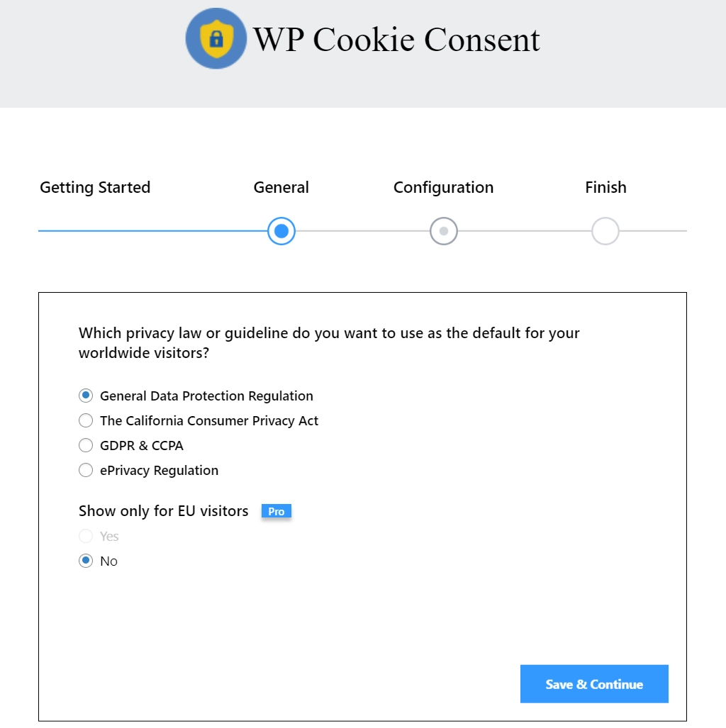Select the General Data Protection Regulation option
726x728 pixels.
(x=86, y=396)
